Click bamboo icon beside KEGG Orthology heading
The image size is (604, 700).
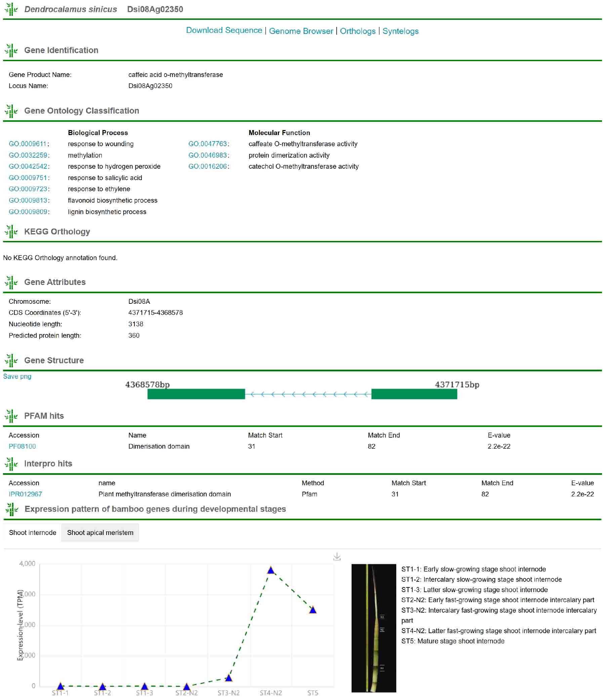[x=11, y=232]
